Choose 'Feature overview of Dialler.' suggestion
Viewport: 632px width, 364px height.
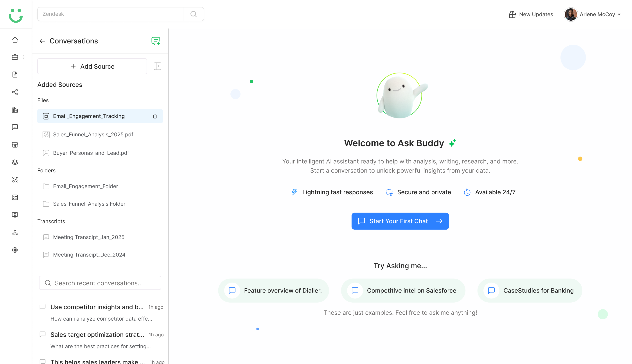273,291
